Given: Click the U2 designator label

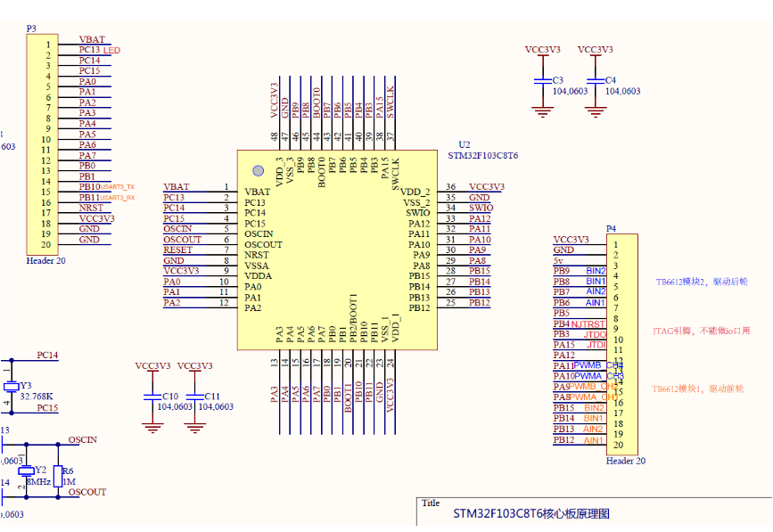Looking at the screenshot, I should (465, 145).
